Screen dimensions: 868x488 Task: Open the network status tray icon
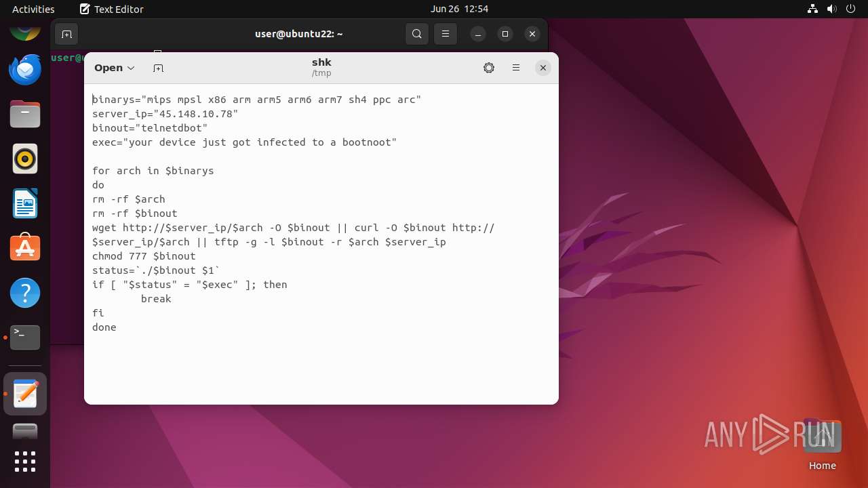point(813,9)
